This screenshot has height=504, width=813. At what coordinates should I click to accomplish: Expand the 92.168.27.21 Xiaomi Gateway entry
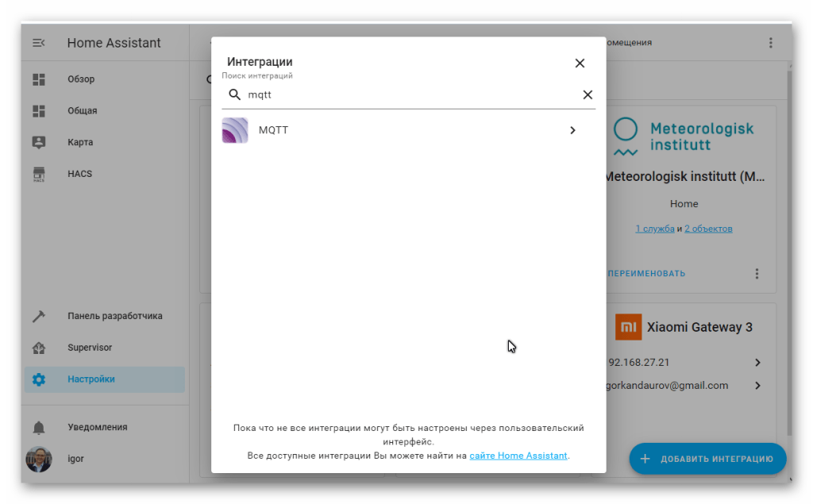pyautogui.click(x=757, y=363)
